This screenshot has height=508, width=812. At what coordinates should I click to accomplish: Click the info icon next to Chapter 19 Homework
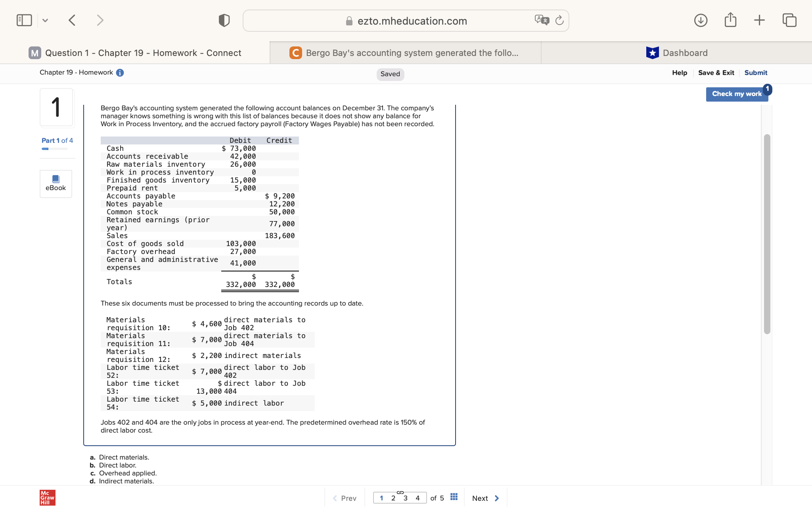click(x=120, y=73)
